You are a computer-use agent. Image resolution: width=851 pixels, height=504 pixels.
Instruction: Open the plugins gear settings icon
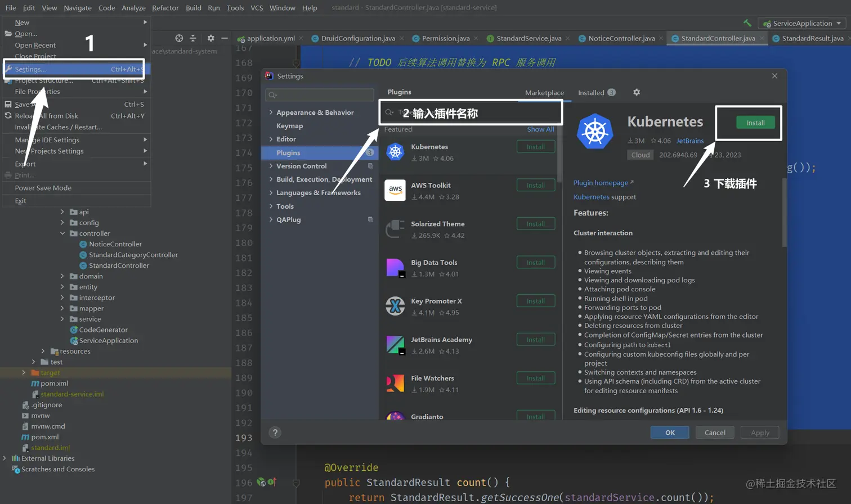point(637,92)
